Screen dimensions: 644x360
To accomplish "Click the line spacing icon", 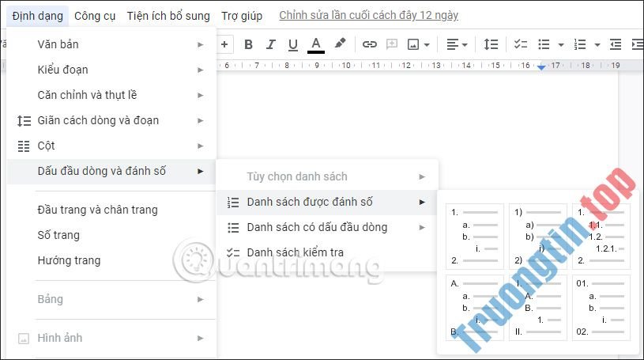I will click(491, 44).
